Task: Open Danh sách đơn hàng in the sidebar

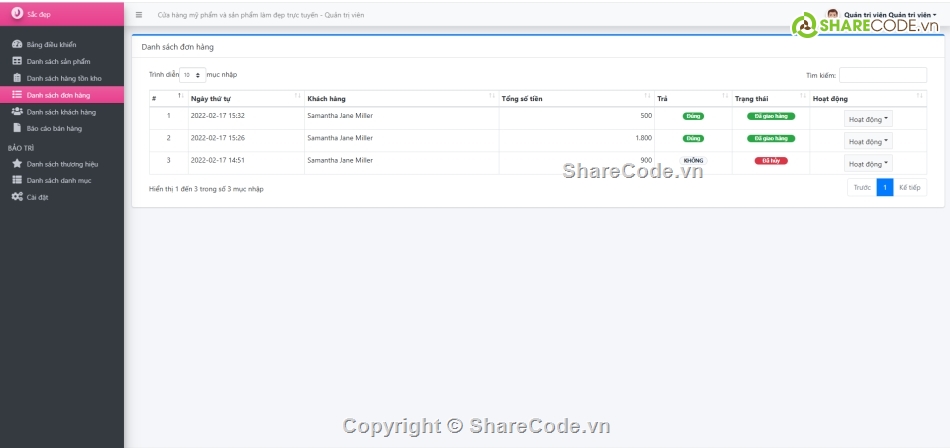Action: click(x=58, y=95)
